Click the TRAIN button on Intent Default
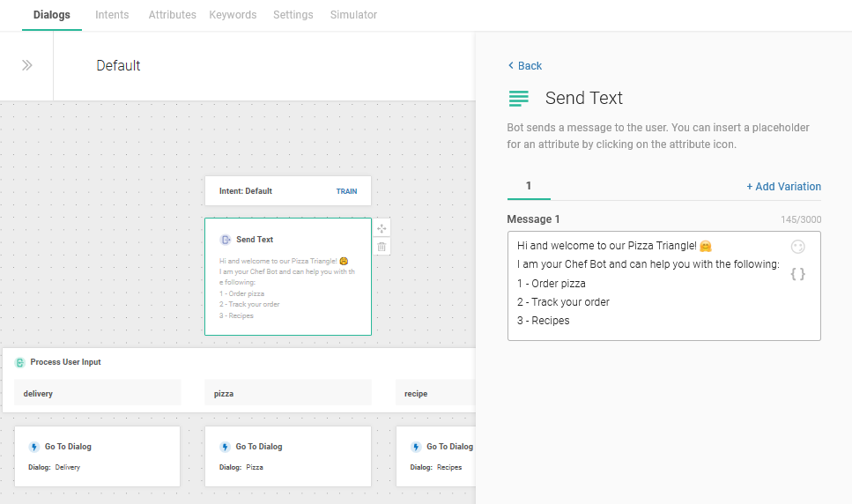The width and height of the screenshot is (852, 504). pos(346,191)
